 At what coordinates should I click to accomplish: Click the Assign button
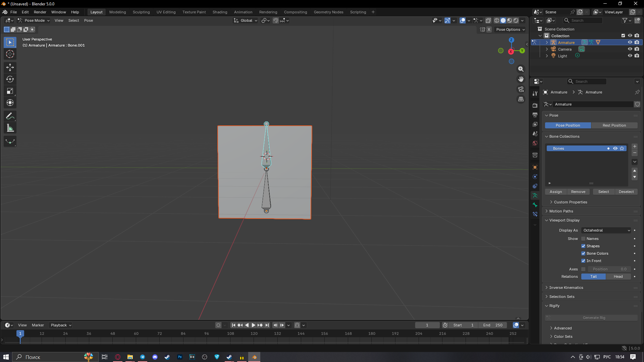(x=555, y=192)
